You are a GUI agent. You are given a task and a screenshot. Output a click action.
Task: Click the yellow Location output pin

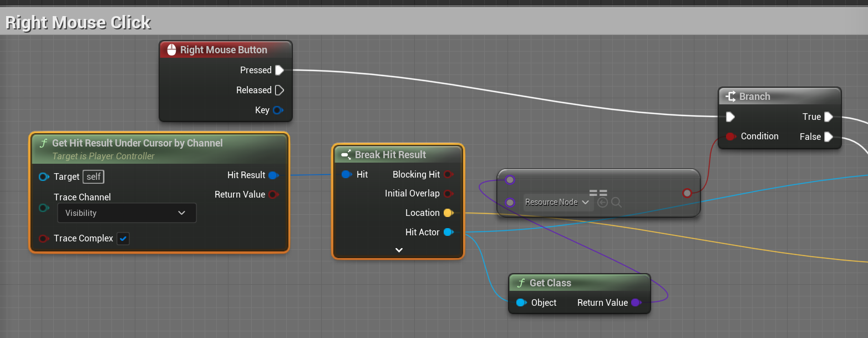coord(448,213)
